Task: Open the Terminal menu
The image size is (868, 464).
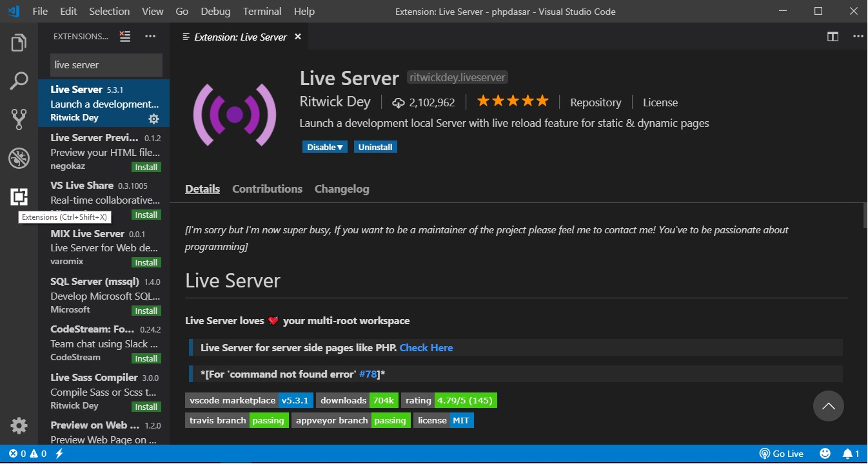Action: (x=262, y=12)
